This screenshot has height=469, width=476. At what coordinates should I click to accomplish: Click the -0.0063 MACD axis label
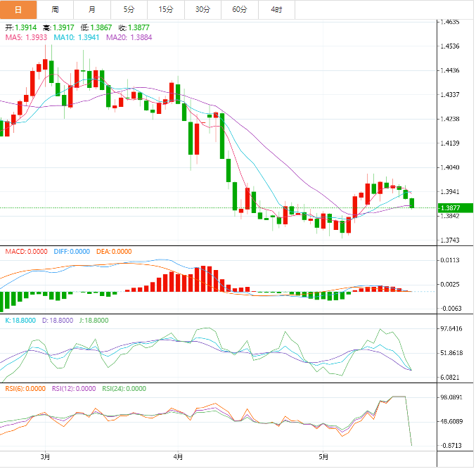(x=451, y=309)
